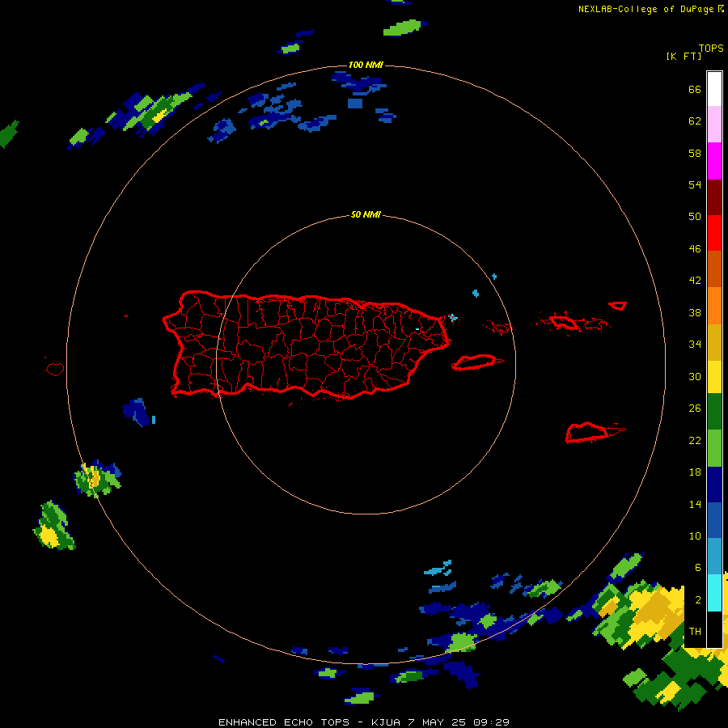The width and height of the screenshot is (728, 728).
Task: Click the bright red legend swatch
Action: coord(714,233)
